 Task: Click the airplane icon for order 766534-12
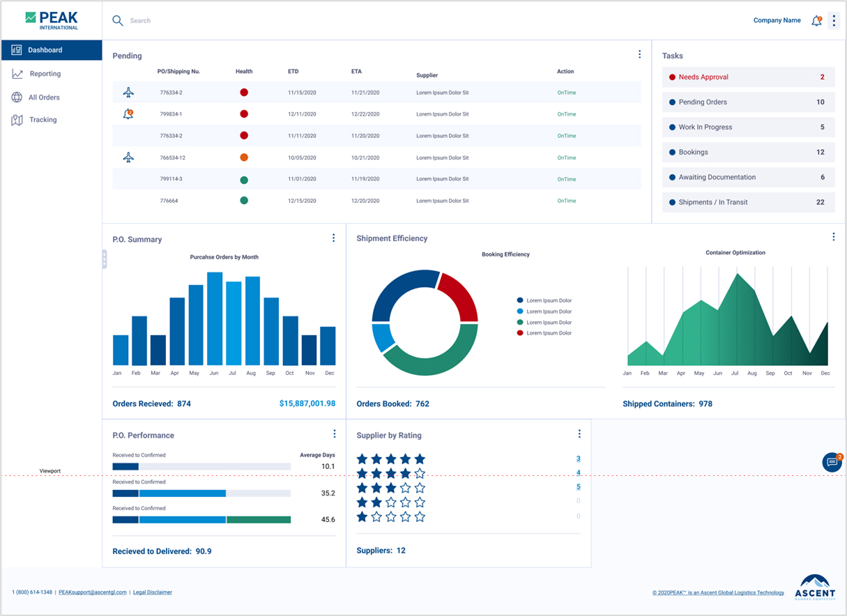pos(128,157)
